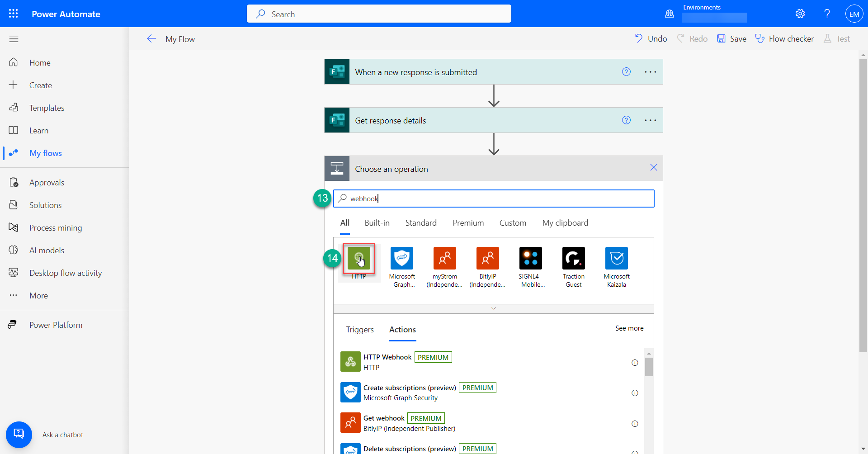Switch to Premium tab

click(x=468, y=223)
